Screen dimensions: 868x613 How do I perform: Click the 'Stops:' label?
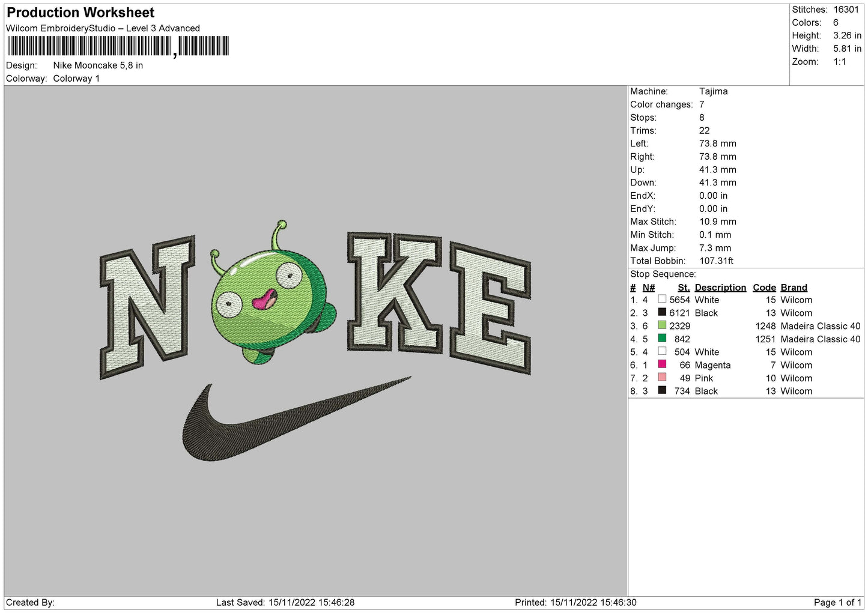(x=643, y=118)
